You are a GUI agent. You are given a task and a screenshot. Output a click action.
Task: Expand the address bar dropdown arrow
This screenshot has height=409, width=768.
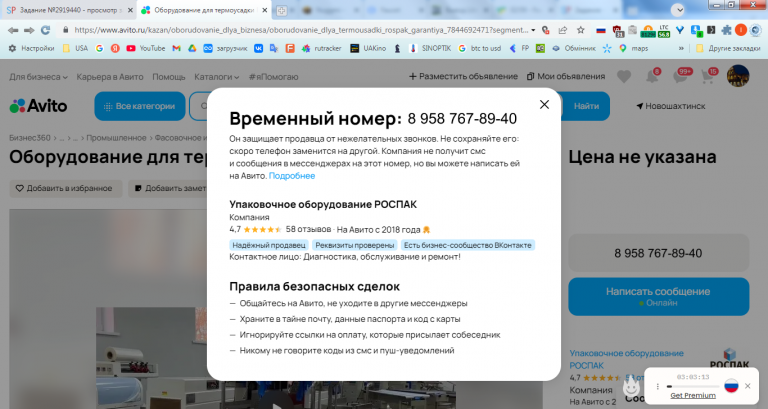(533, 30)
